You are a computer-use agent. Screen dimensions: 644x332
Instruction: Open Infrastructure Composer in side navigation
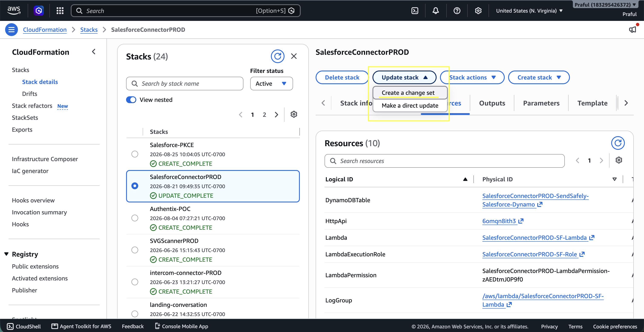pyautogui.click(x=45, y=159)
